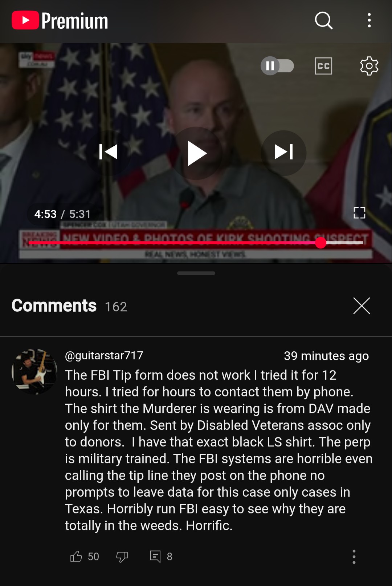View the 8 replies to comment

click(x=161, y=556)
